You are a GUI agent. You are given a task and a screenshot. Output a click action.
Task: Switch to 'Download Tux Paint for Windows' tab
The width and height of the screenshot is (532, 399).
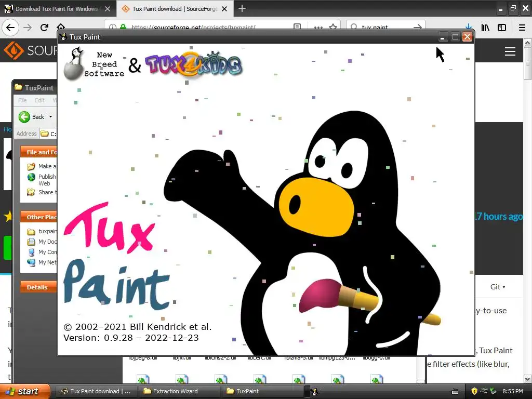point(58,8)
